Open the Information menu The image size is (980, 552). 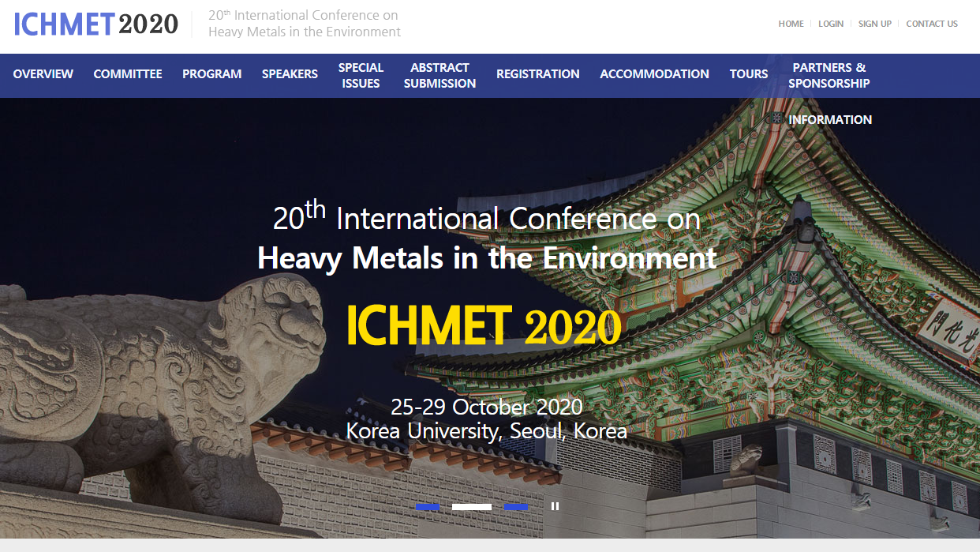click(830, 120)
